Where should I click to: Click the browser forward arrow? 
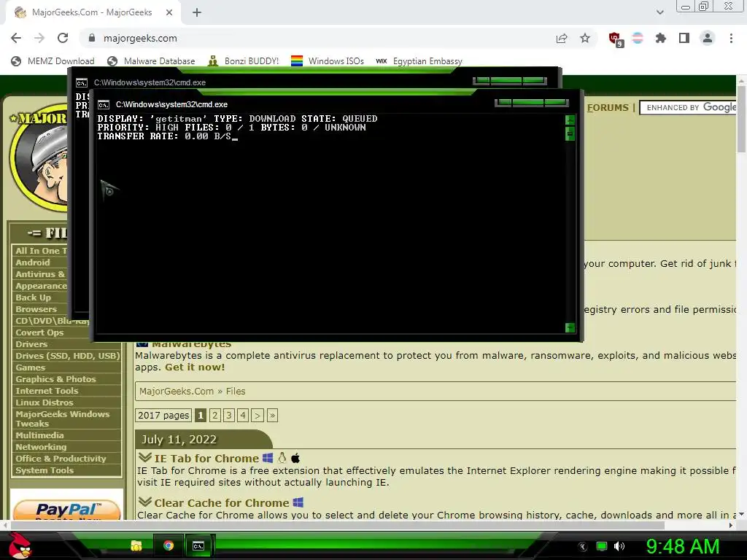pyautogui.click(x=39, y=38)
